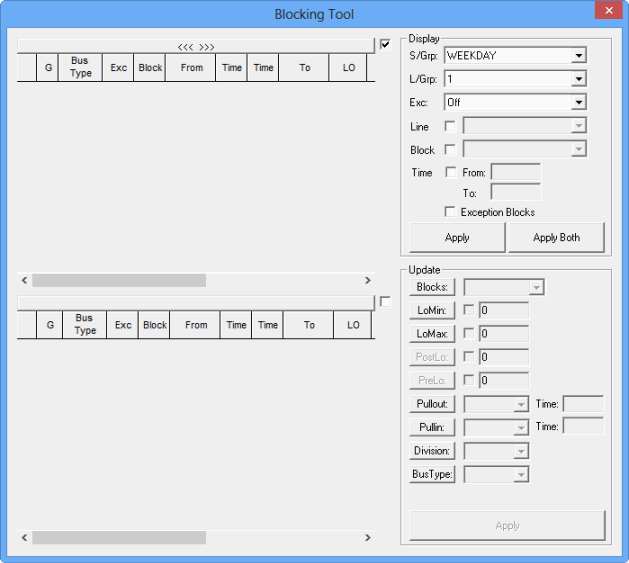The image size is (629, 563).
Task: Click the Time From input field
Action: pyautogui.click(x=515, y=172)
